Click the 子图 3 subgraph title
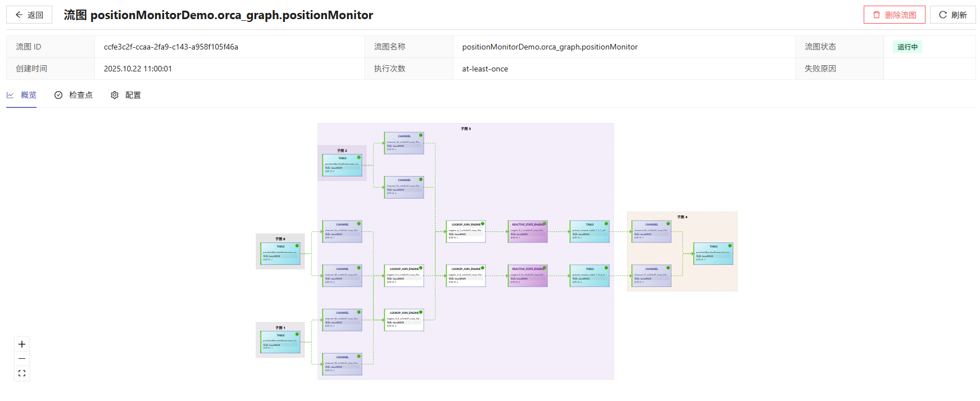This screenshot has height=401, width=980. [x=466, y=129]
